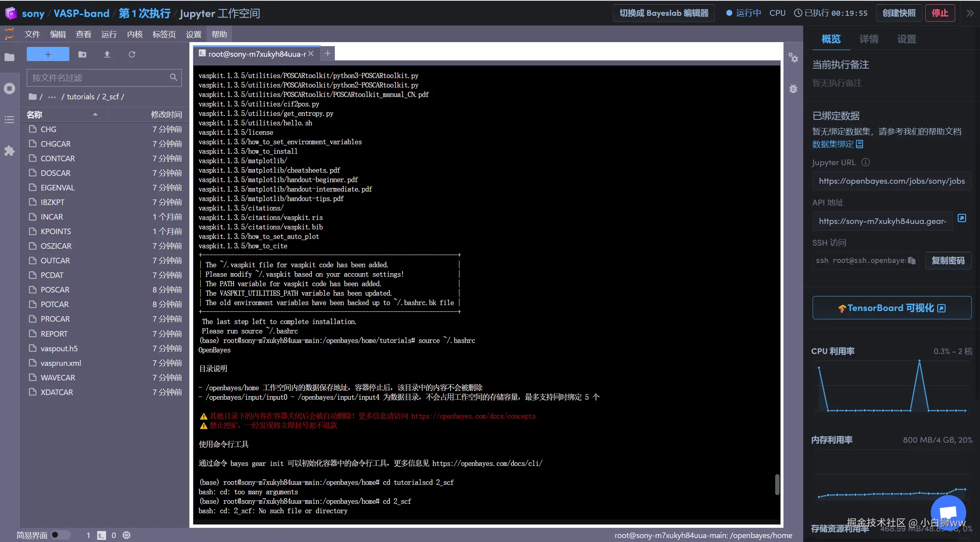Refresh the file list

132,54
